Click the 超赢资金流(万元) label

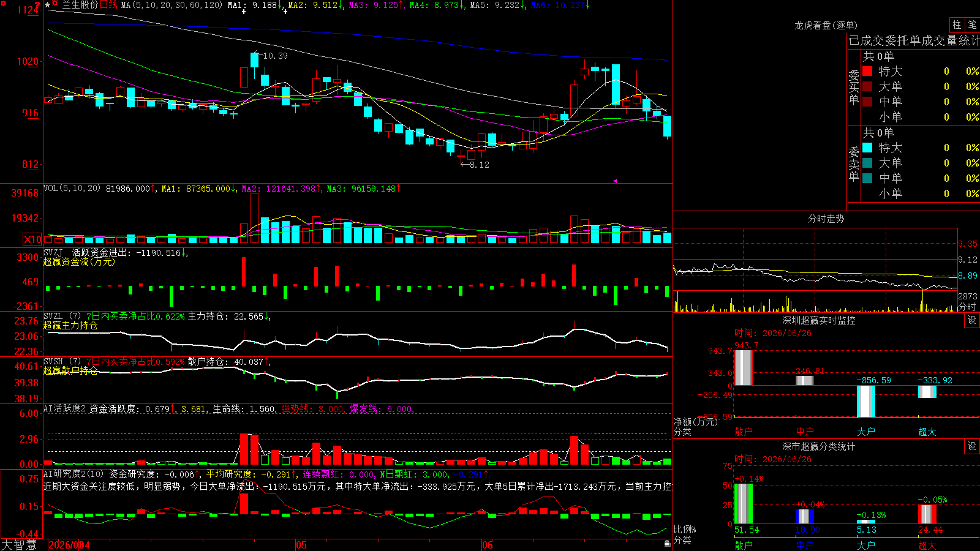tap(79, 262)
